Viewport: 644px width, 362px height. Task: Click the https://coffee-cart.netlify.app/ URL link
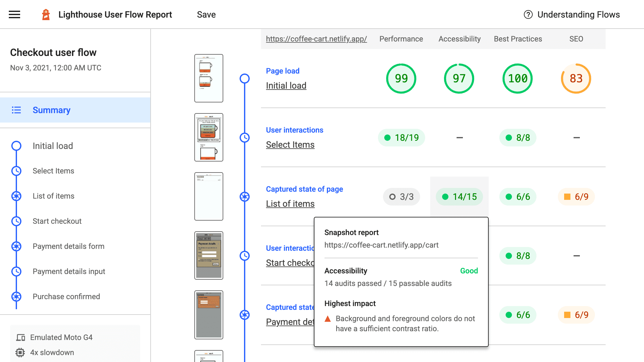point(316,38)
